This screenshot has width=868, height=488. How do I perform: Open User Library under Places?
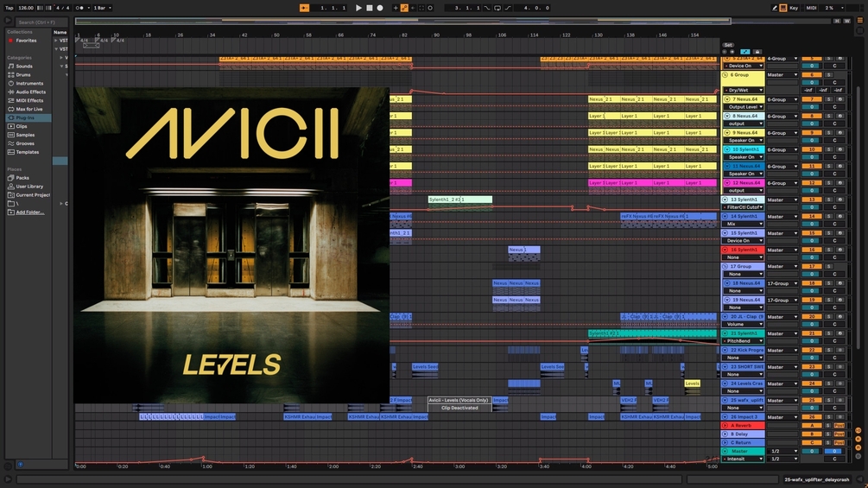click(29, 187)
